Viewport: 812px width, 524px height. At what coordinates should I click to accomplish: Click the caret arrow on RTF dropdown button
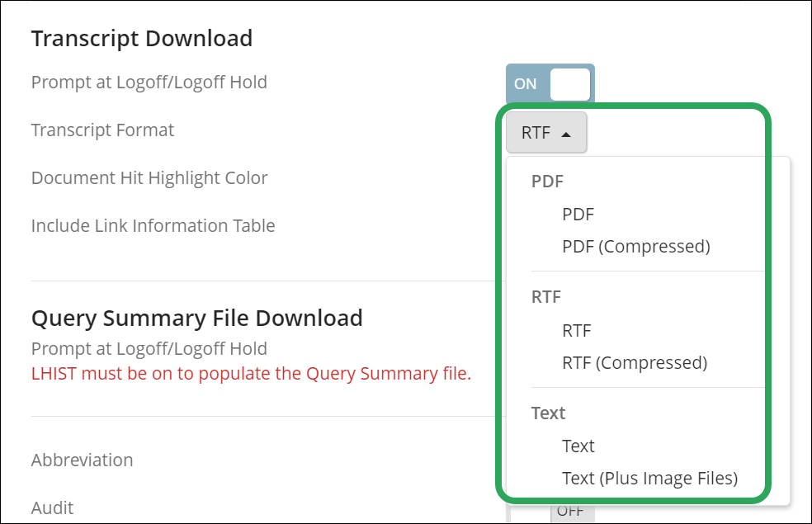[566, 133]
